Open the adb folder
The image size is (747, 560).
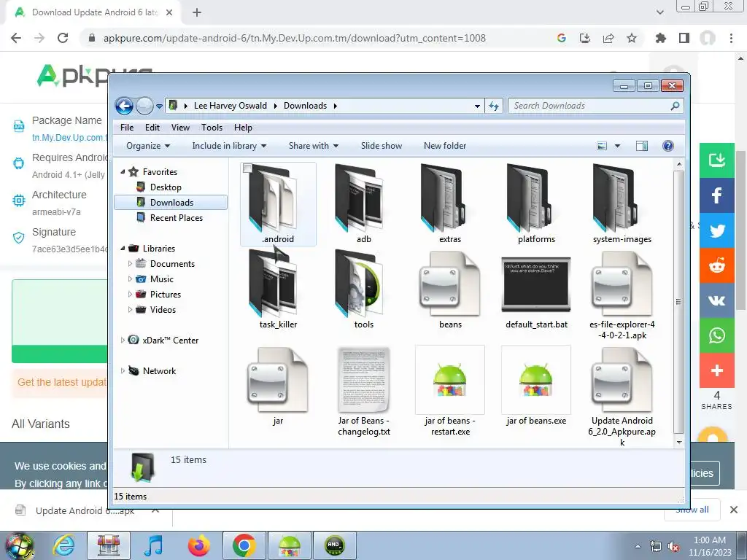click(360, 198)
